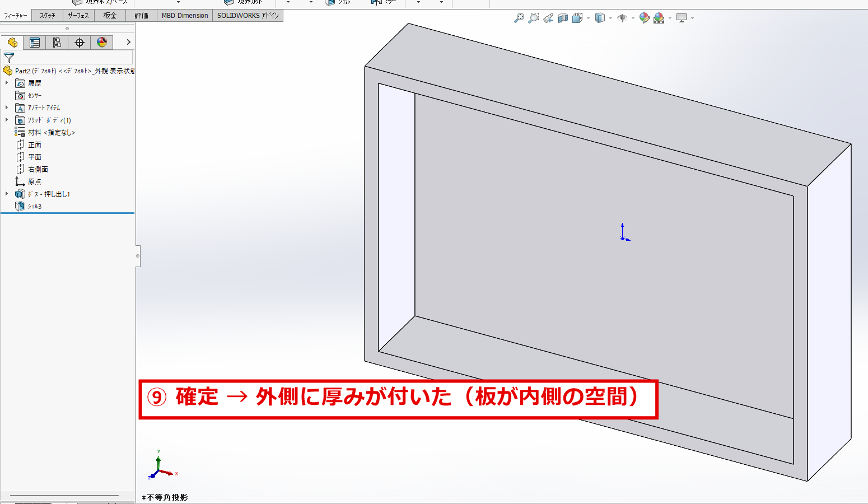Select 材料 <指定なし> material item
868x504 pixels.
pos(45,132)
